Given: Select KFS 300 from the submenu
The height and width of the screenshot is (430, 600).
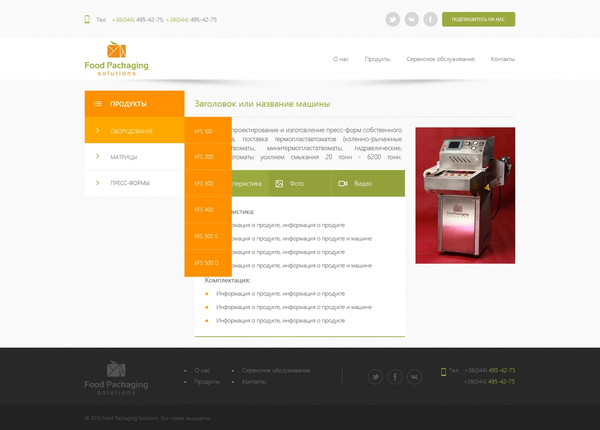Looking at the screenshot, I should coord(208,183).
